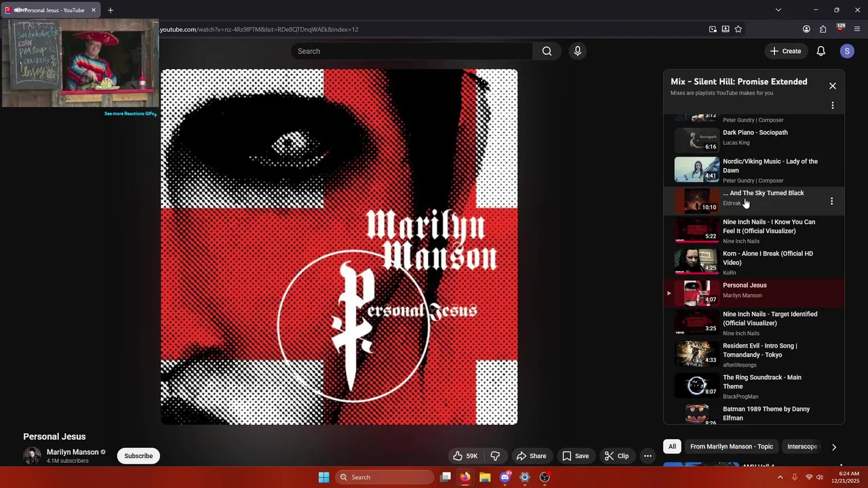Screen dimensions: 868x488
Task: Open the list-all-tabs dropdown arrow
Action: [x=778, y=10]
